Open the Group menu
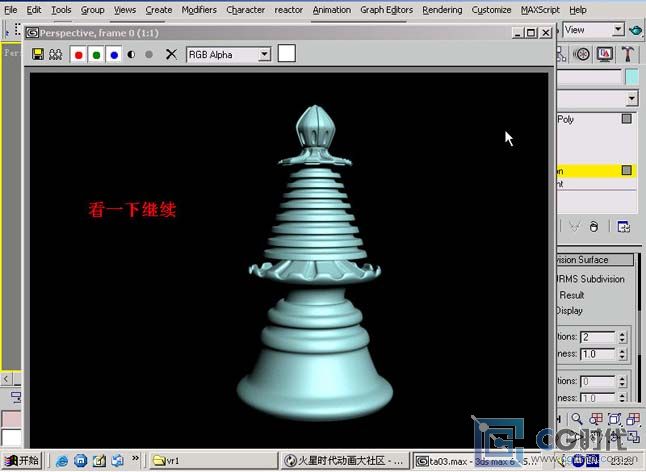646x472 pixels. 92,10
